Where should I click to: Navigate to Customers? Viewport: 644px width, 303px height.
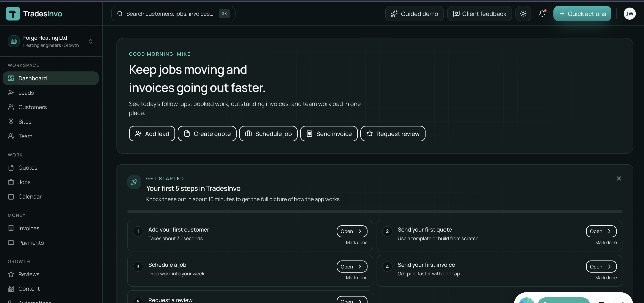(51, 107)
